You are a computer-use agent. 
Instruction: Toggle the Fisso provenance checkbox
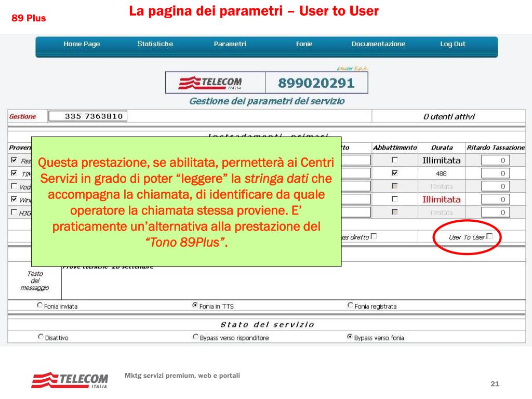pos(14,160)
